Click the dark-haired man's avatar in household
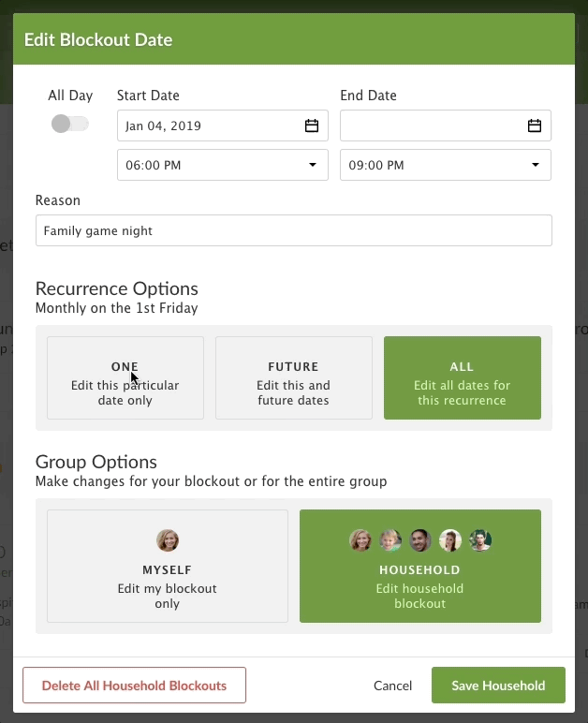The height and width of the screenshot is (723, 588). tap(420, 540)
